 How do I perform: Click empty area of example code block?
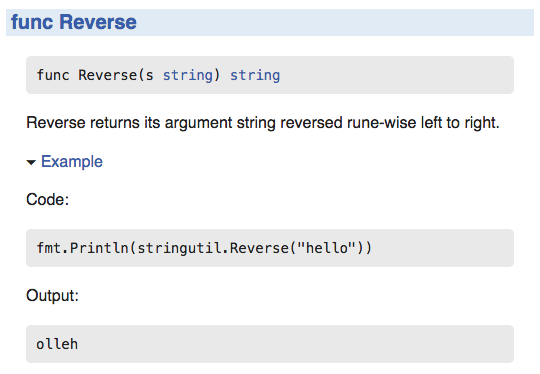click(x=443, y=248)
